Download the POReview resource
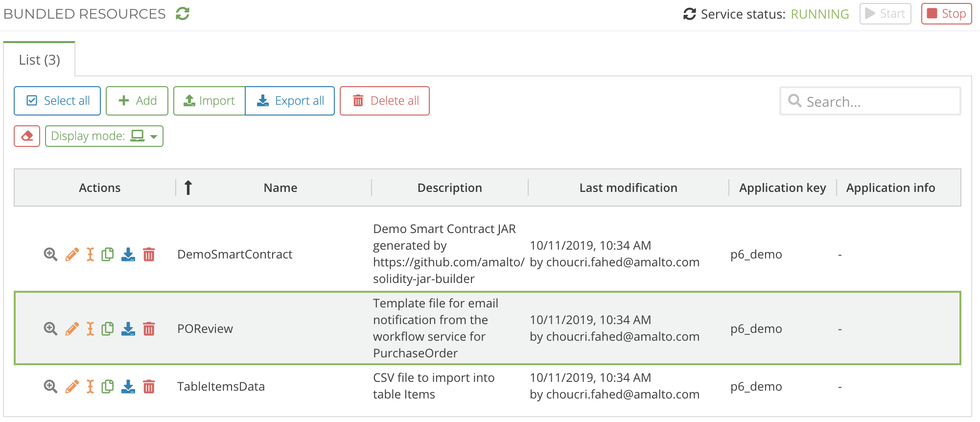This screenshot has width=980, height=422. click(128, 329)
